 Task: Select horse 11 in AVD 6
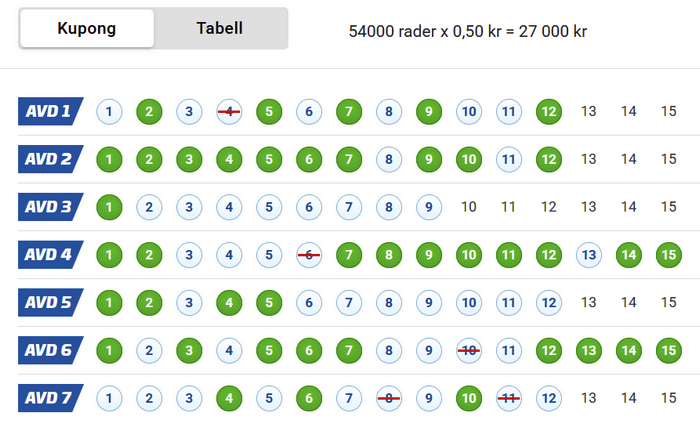(x=509, y=350)
